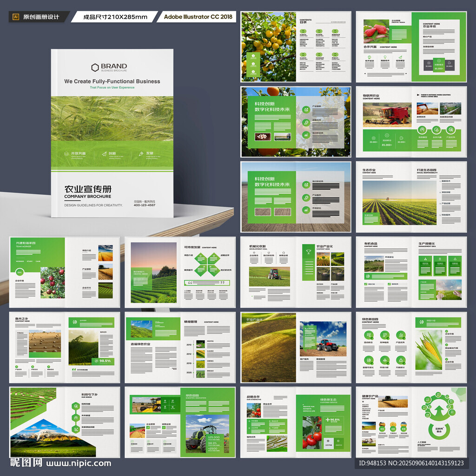Click the 开放共赢 icon on the cover
Screen dimensions: 476x476
coord(66,154)
